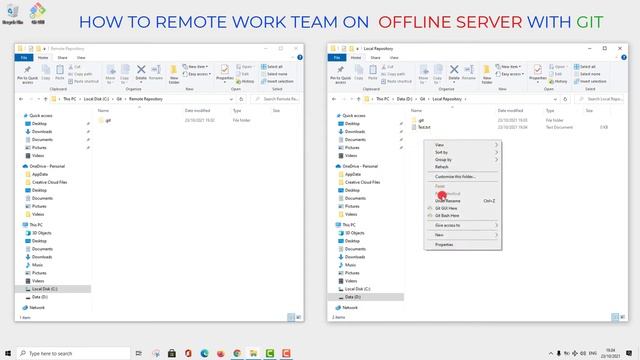Open File Explorer from taskbar
The height and width of the screenshot is (360, 640).
point(253,353)
